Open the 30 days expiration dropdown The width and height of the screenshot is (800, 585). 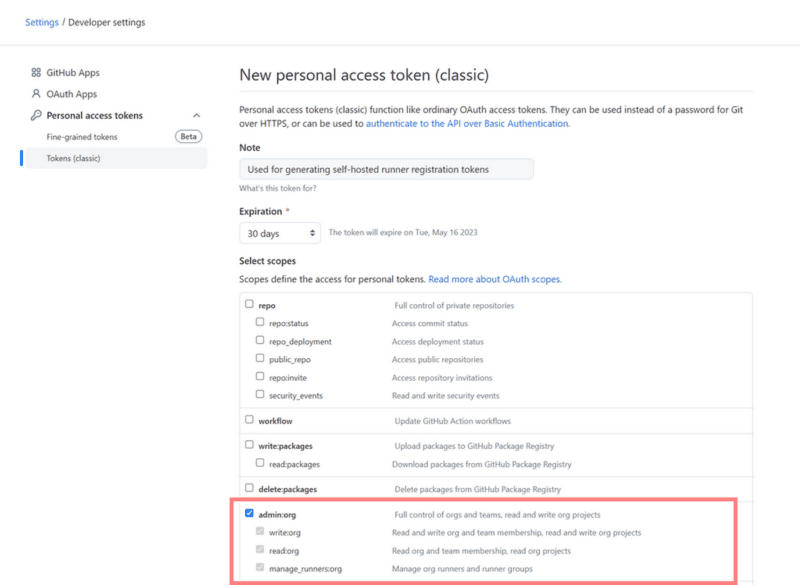280,233
